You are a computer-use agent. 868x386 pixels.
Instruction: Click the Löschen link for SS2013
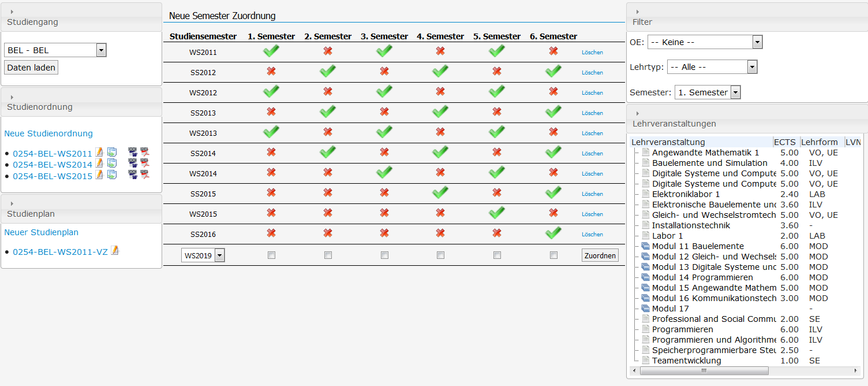592,113
